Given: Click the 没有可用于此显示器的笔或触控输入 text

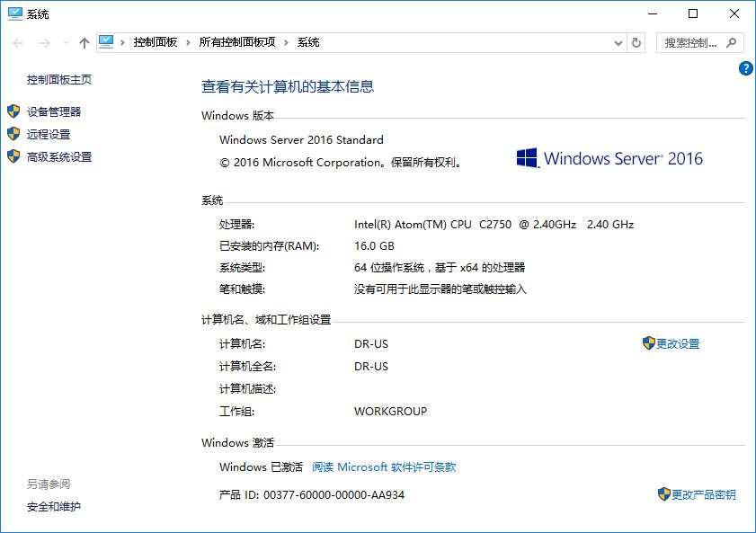Looking at the screenshot, I should (440, 289).
